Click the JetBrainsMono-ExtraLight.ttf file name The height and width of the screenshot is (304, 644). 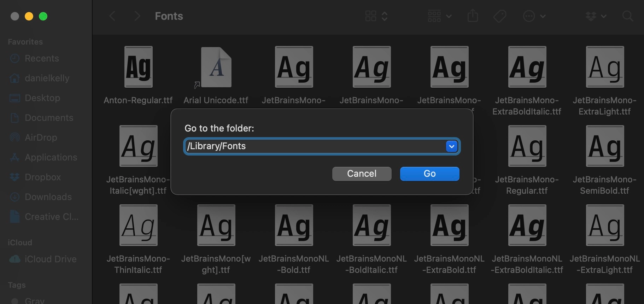coord(605,106)
